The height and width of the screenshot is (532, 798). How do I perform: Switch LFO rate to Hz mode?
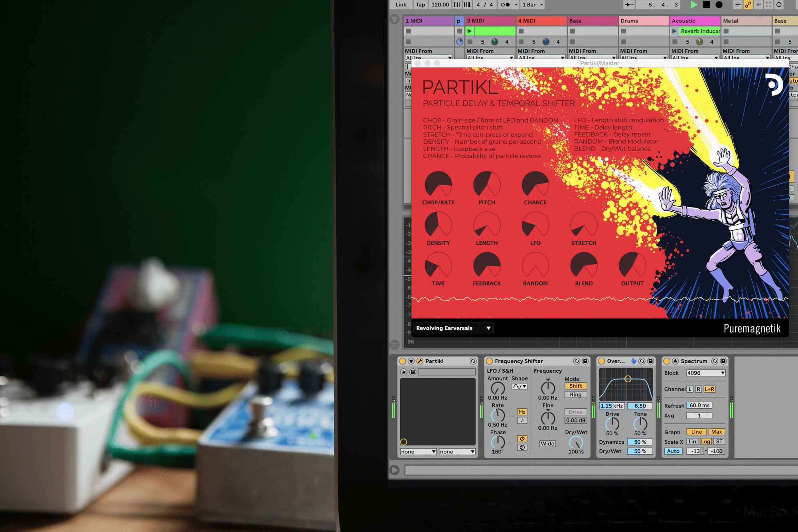(522, 412)
